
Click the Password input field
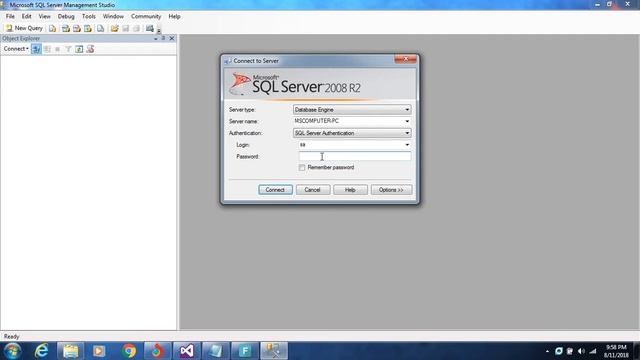[x=355, y=156]
